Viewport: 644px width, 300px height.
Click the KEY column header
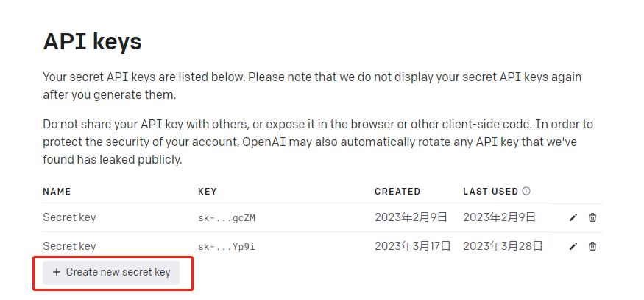[x=208, y=192]
